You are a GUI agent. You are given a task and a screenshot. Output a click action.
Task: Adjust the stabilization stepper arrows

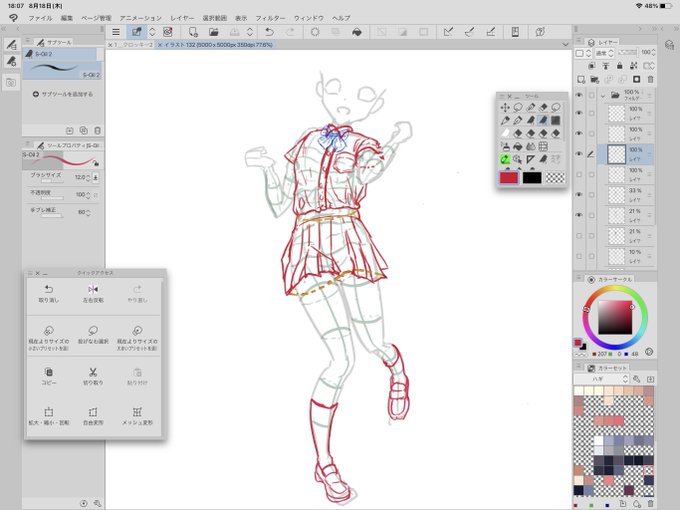click(x=88, y=212)
